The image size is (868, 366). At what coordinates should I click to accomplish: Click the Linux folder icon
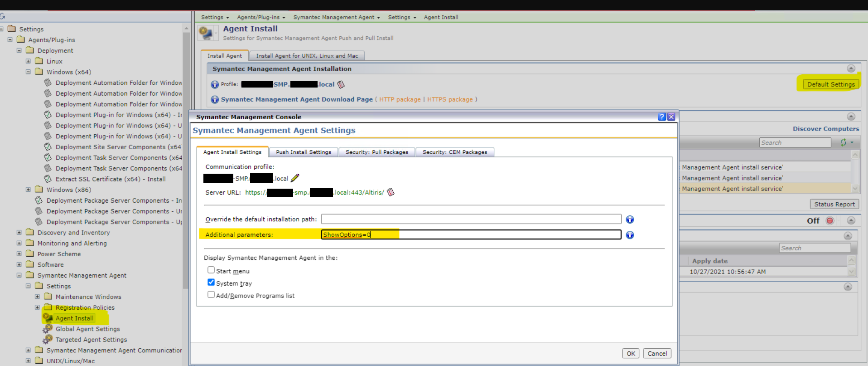coord(39,61)
